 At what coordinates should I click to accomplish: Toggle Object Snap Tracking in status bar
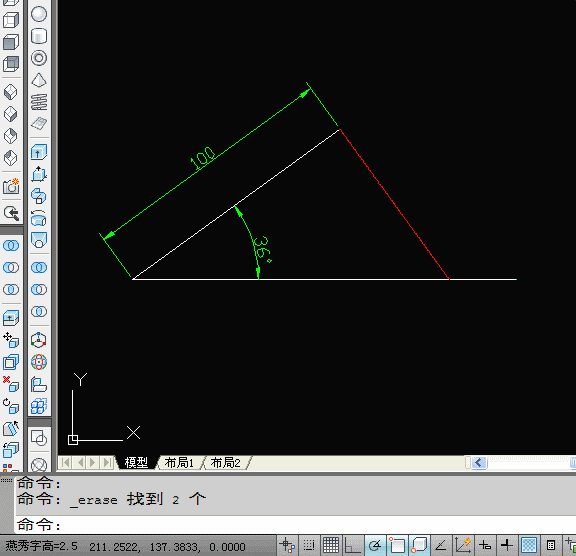[441, 545]
